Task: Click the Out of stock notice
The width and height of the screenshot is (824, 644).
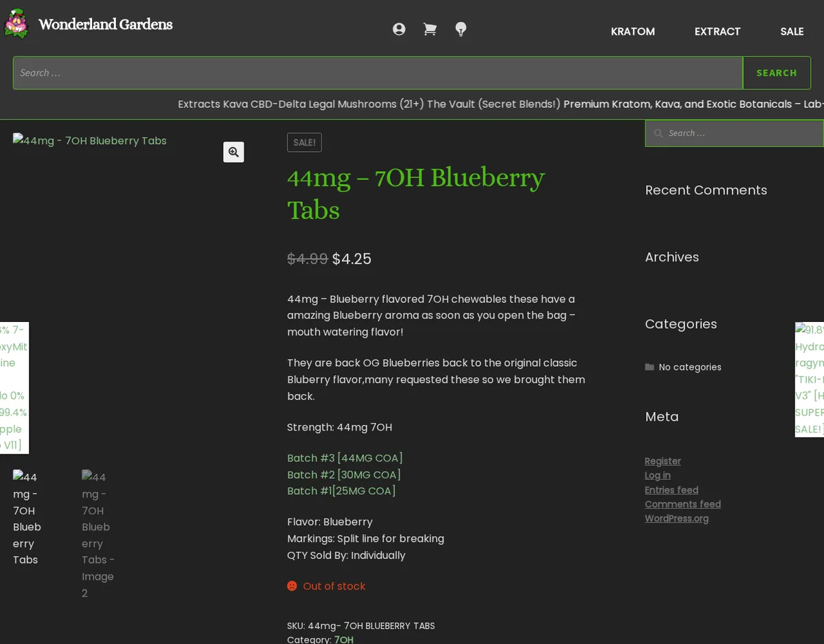Action: [326, 586]
